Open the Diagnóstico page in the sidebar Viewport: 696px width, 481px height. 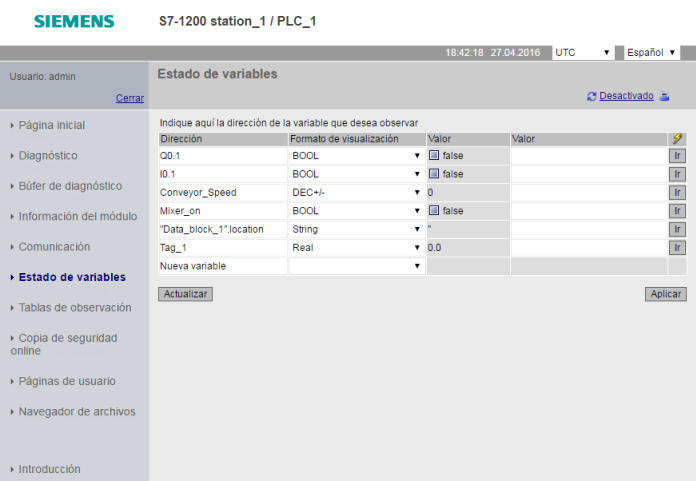tap(48, 156)
